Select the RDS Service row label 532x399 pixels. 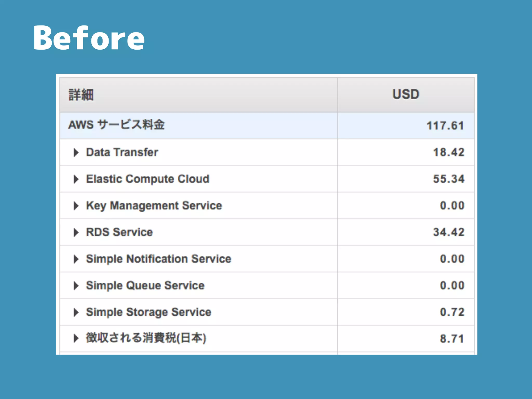pyautogui.click(x=119, y=232)
